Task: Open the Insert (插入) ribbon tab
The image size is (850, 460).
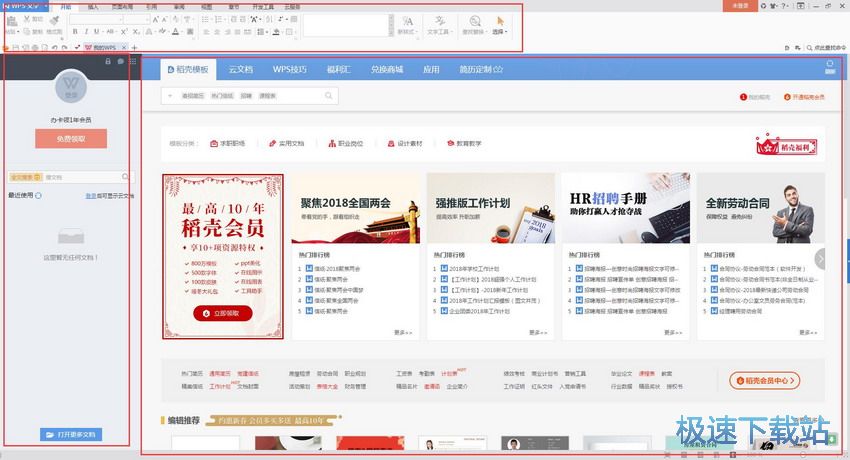Action: click(x=93, y=7)
